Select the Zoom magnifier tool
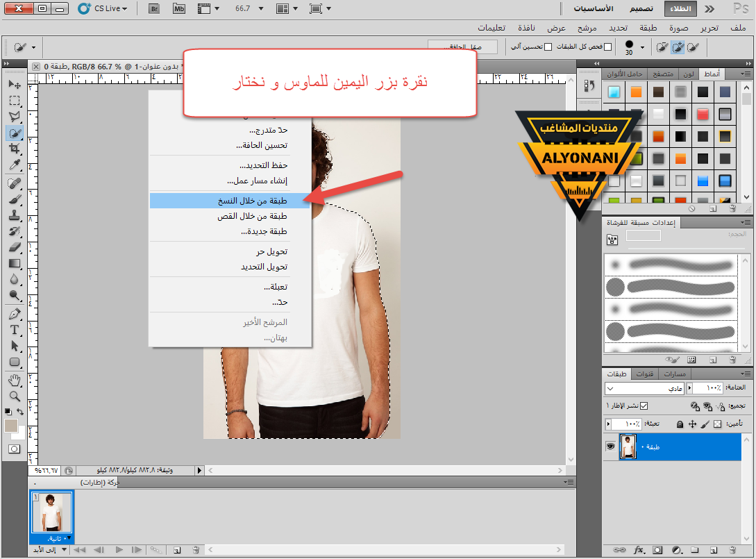Image resolution: width=756 pixels, height=559 pixels. point(15,396)
